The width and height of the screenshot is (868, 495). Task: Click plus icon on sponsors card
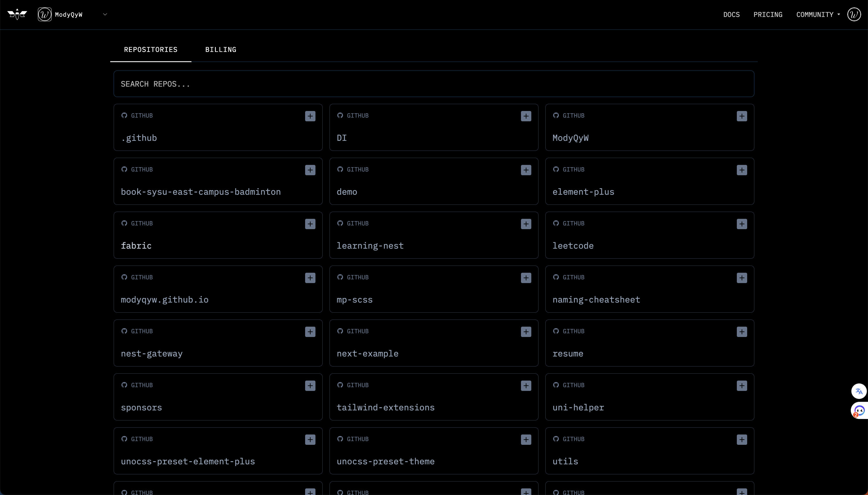[x=310, y=385]
